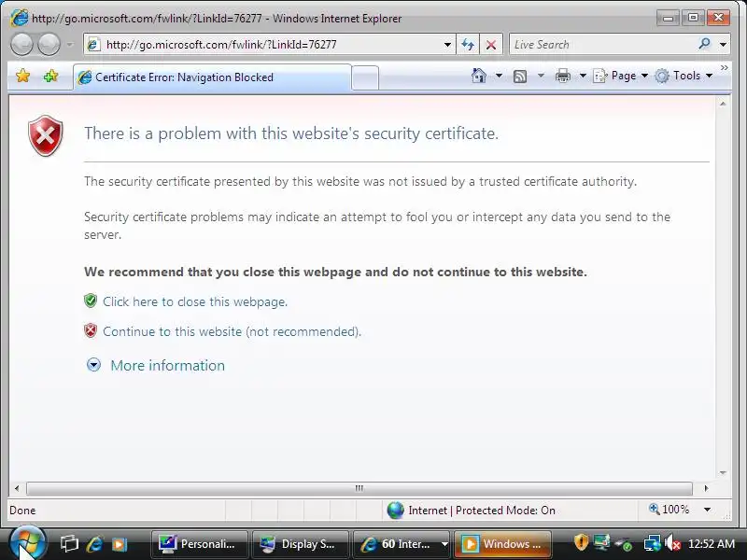Expand the Print options dropdown arrow
Image resolution: width=747 pixels, height=560 pixels.
(x=583, y=76)
